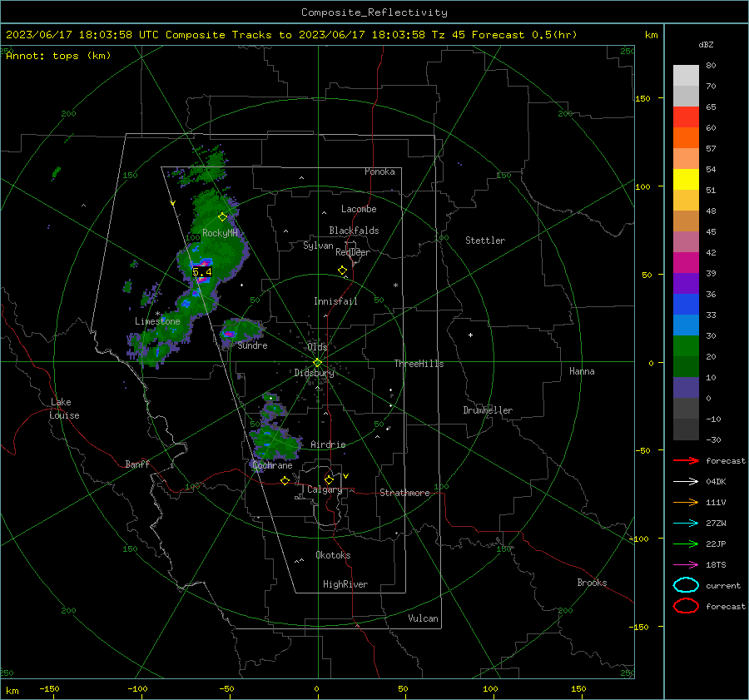Select the 36 dBZ blue swatch
749x700 pixels.
(x=686, y=304)
